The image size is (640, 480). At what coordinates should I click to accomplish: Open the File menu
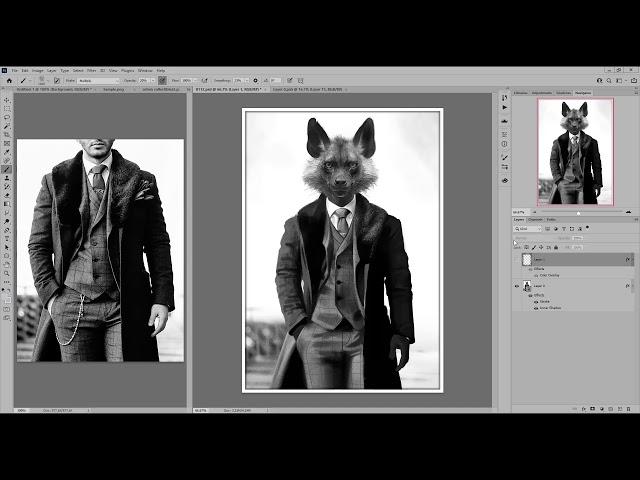(x=14, y=71)
